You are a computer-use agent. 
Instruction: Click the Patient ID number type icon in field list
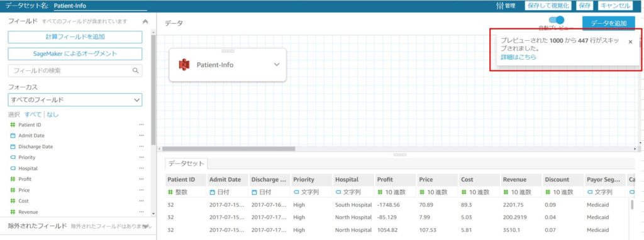(x=13, y=125)
